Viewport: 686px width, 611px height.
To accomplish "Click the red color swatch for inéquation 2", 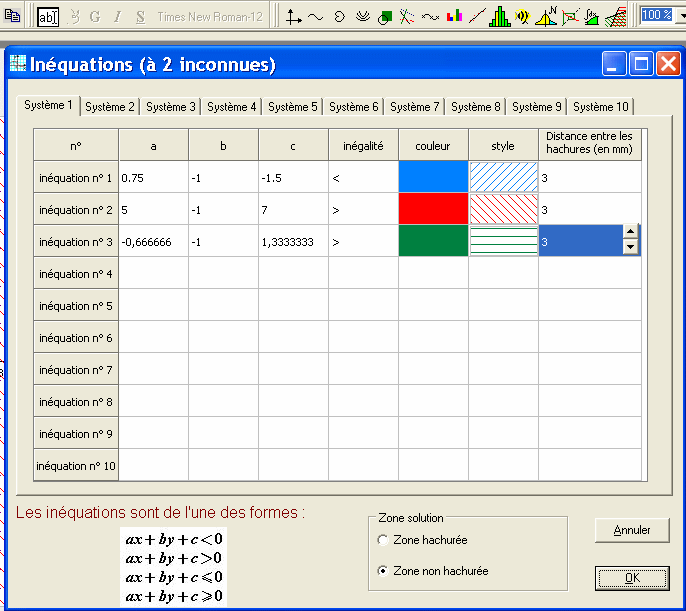I will tap(433, 209).
